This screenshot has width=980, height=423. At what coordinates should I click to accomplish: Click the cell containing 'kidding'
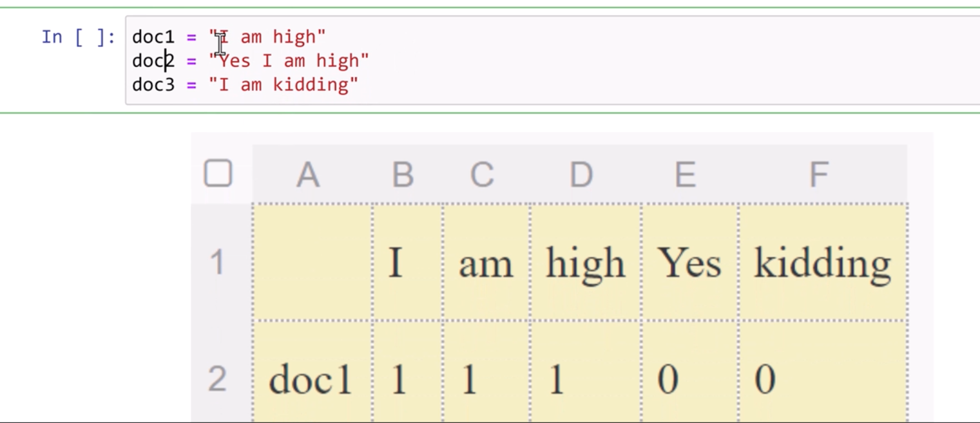click(x=823, y=263)
